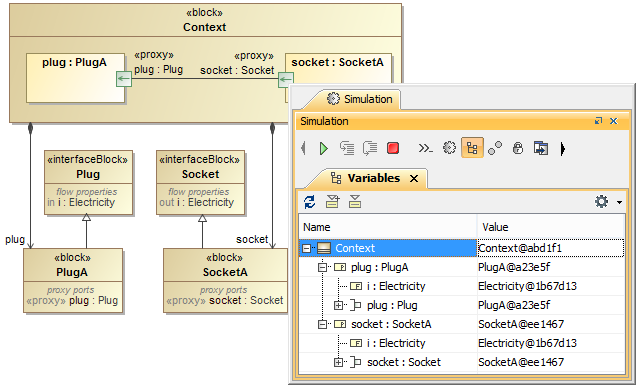636x385 pixels.
Task: Open the simulation gear options icon
Action: [x=449, y=148]
